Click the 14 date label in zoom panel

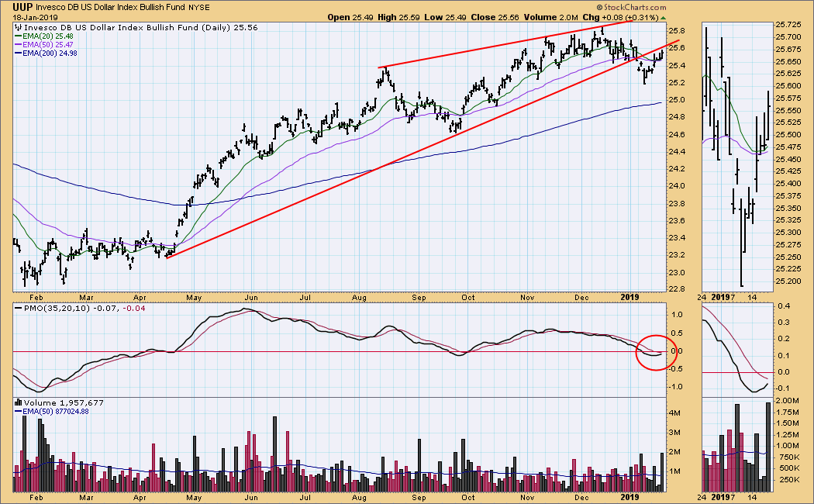pos(753,296)
